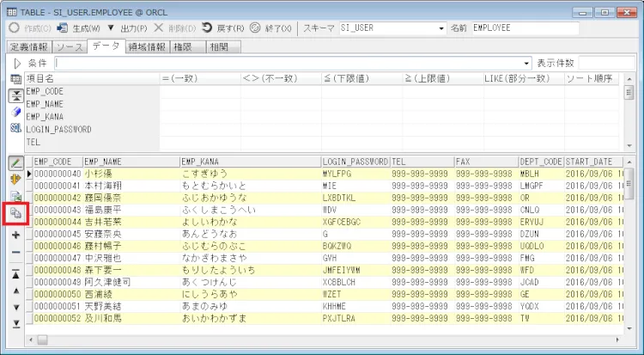Click the condition grid vertical scrollbar thumb

[x=629, y=93]
